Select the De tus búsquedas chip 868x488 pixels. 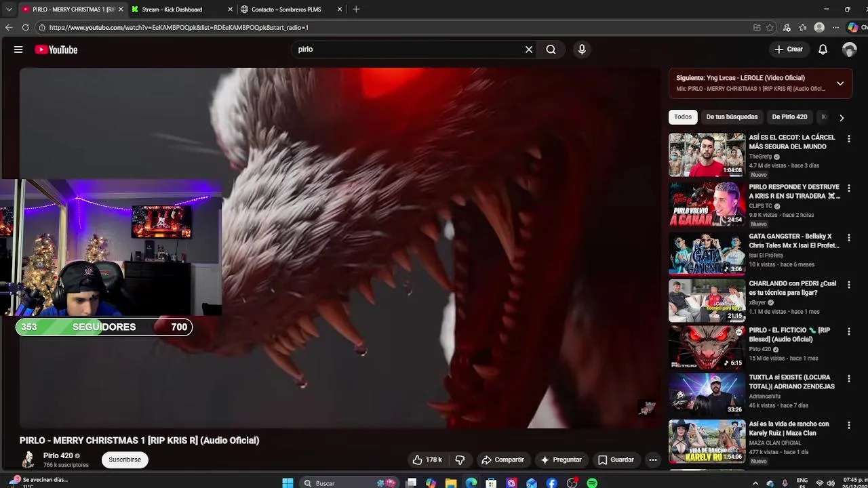732,117
